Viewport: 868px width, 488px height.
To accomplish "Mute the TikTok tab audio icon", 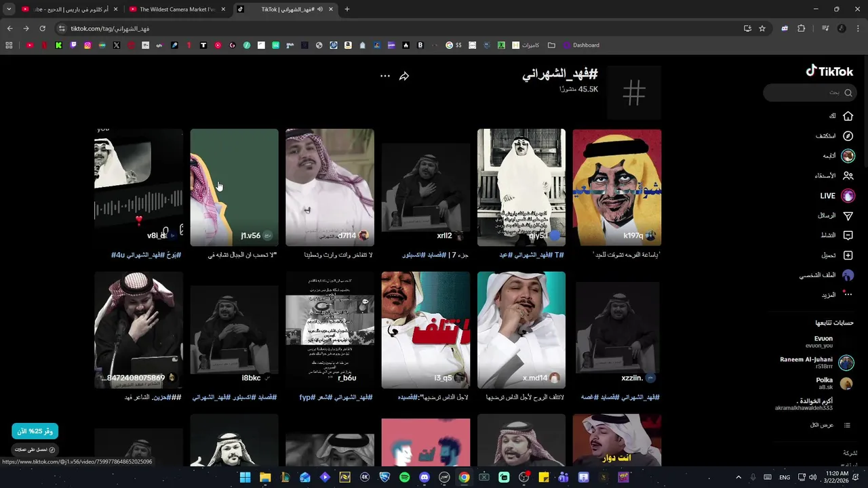I will tap(320, 9).
